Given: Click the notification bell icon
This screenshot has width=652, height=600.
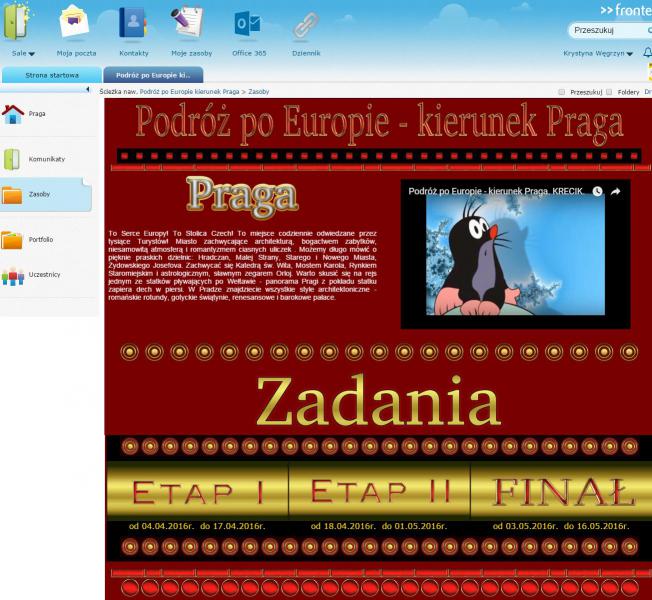Looking at the screenshot, I should pos(648,52).
